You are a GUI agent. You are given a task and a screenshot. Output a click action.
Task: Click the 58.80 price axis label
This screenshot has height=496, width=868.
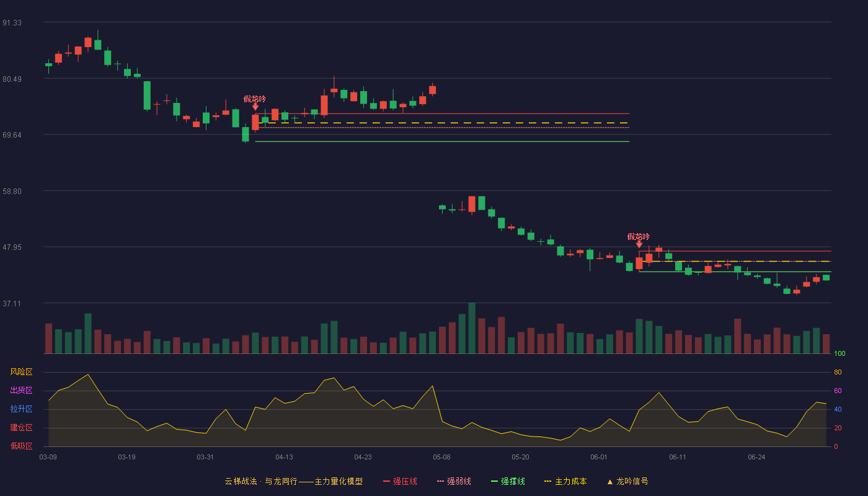(12, 192)
